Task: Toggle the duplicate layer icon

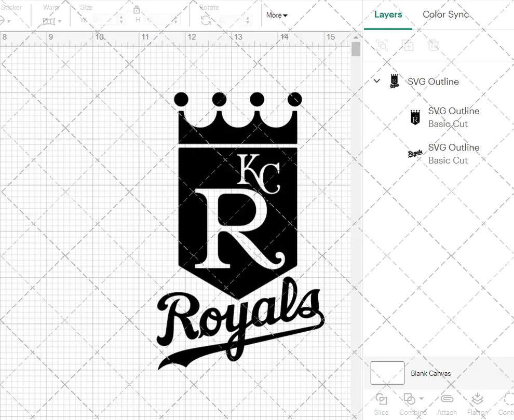Action: (x=408, y=45)
